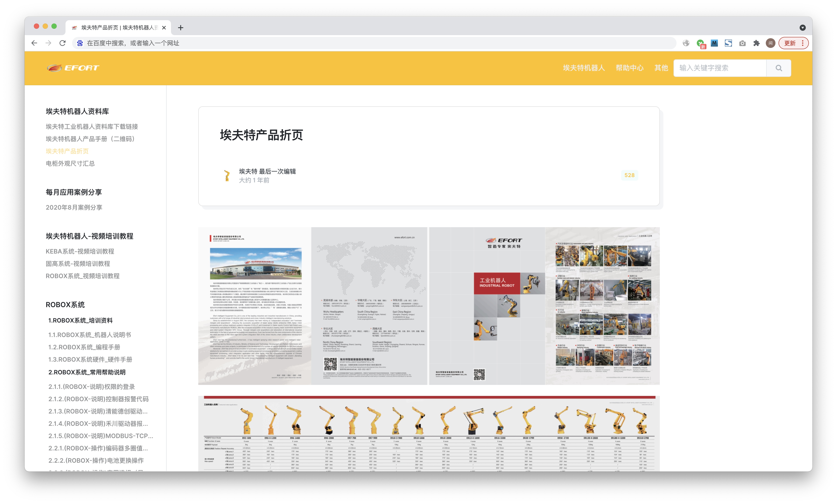Open the 工业机器人 cover brochure image
This screenshot has width=837, height=504.
pos(544,306)
